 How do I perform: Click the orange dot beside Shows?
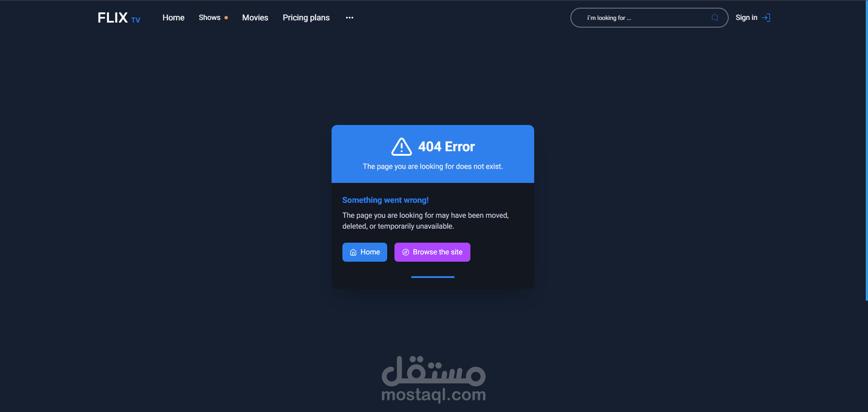(226, 18)
